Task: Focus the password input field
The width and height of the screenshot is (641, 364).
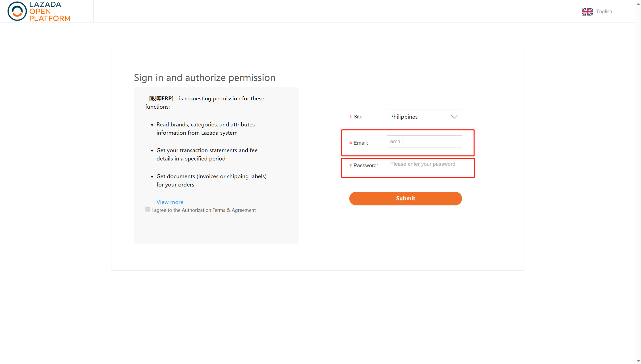Action: pyautogui.click(x=424, y=164)
